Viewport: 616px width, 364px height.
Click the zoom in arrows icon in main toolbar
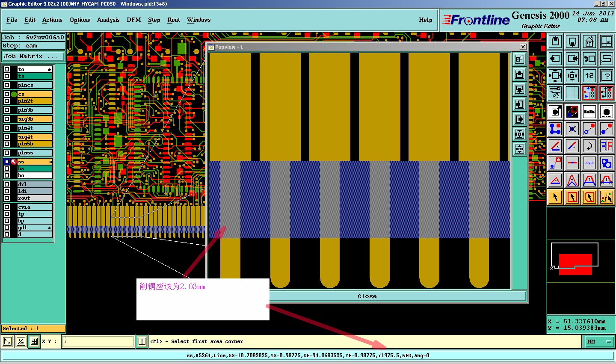[x=555, y=76]
